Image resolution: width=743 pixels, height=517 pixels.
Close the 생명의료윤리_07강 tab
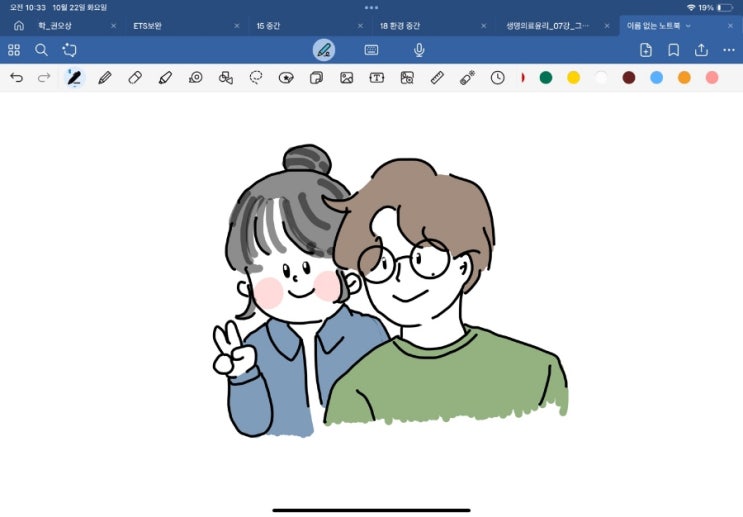pyautogui.click(x=607, y=26)
